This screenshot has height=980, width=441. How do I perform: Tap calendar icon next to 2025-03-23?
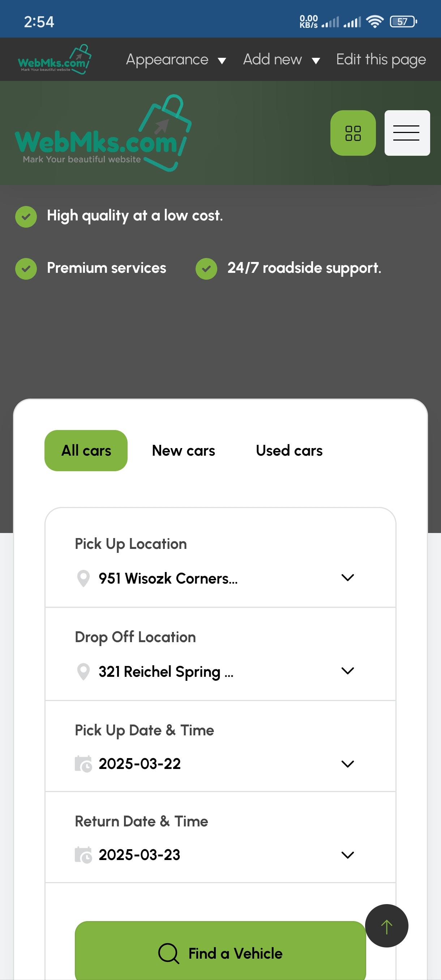pyautogui.click(x=84, y=855)
